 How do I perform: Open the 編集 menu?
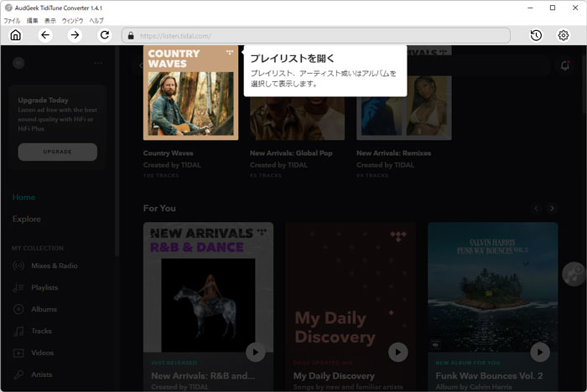coord(32,21)
